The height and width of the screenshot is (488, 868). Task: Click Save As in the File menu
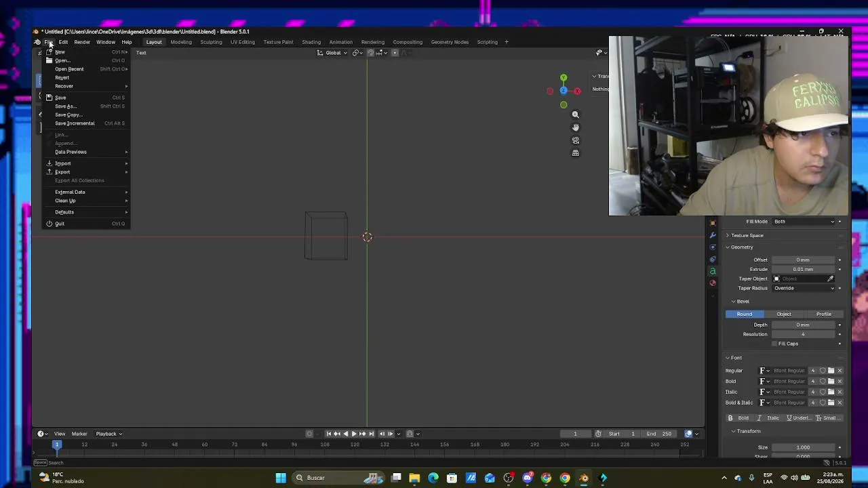tap(85, 106)
